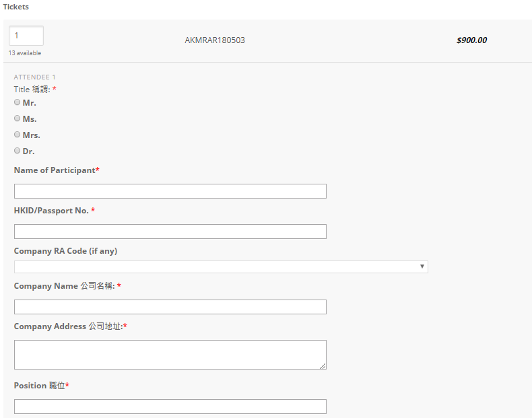Pick the Mrs. radio button

pyautogui.click(x=18, y=135)
